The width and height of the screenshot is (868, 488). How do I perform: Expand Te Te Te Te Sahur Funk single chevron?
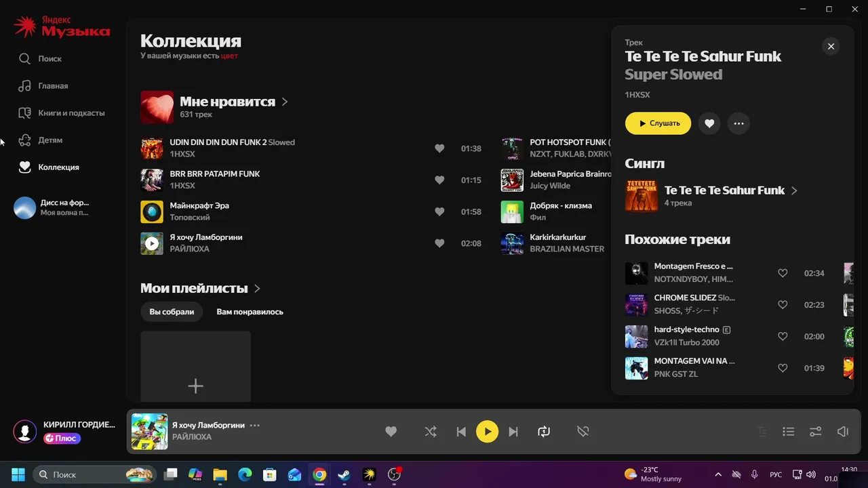[794, 190]
